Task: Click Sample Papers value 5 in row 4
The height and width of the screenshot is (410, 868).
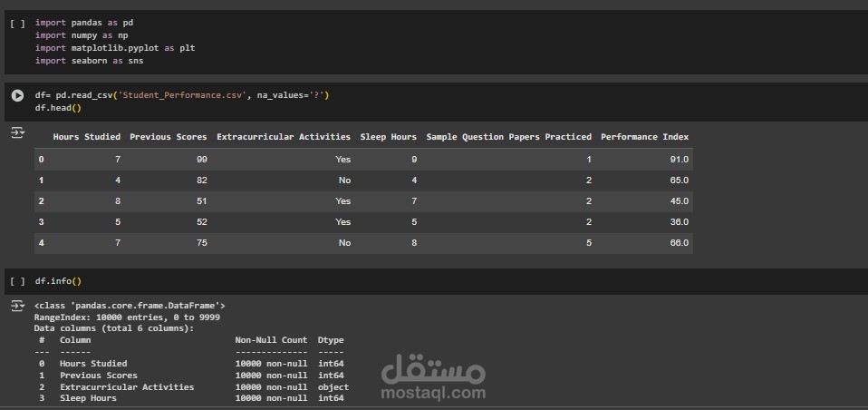Action: click(x=589, y=243)
